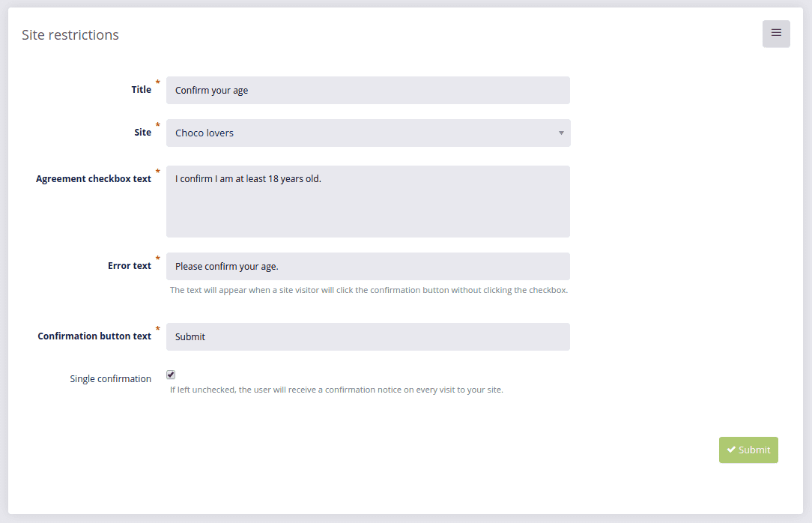Click the green Submit button
The image size is (812, 523).
click(x=748, y=450)
